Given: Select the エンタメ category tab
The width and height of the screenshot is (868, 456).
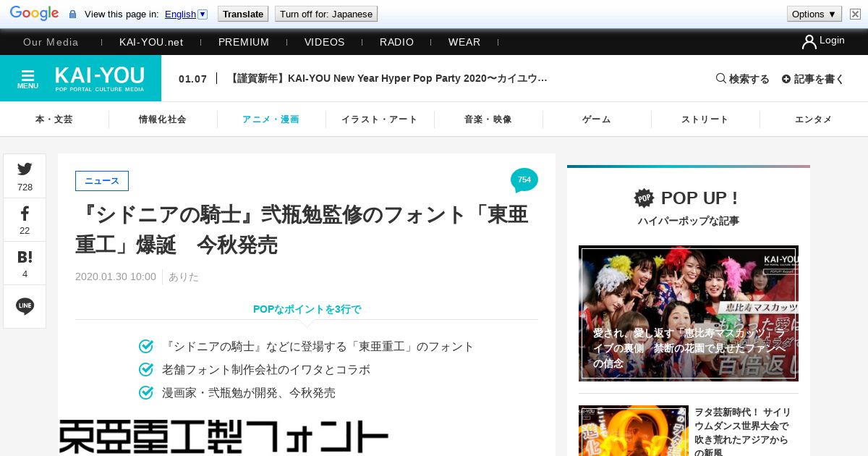Looking at the screenshot, I should 814,119.
